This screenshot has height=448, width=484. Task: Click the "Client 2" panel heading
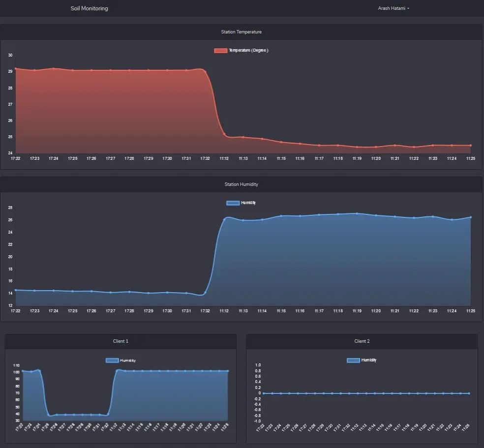(362, 341)
